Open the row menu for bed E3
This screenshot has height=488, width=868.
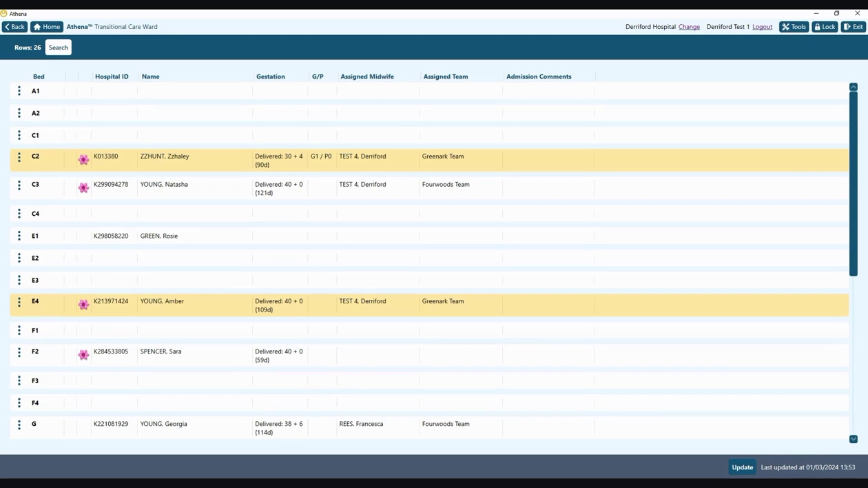(x=19, y=280)
